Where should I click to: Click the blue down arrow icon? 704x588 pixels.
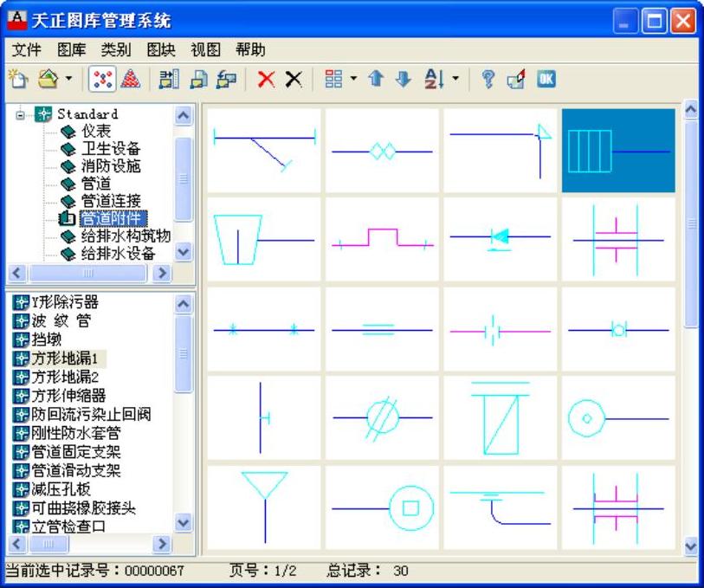pyautogui.click(x=404, y=79)
